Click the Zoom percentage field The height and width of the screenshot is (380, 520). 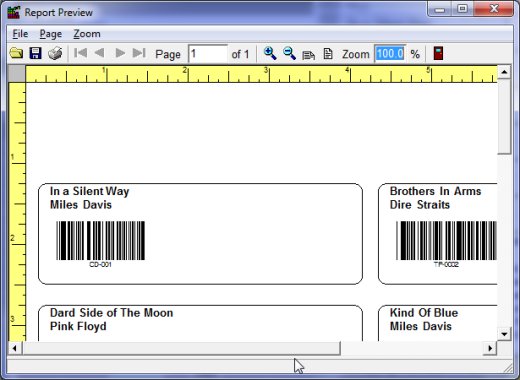click(390, 54)
